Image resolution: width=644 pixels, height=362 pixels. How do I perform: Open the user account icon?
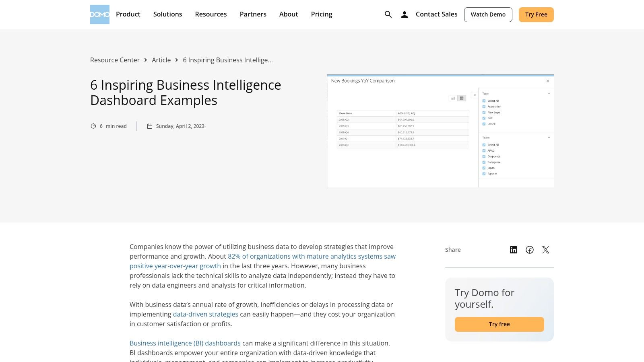pos(405,14)
